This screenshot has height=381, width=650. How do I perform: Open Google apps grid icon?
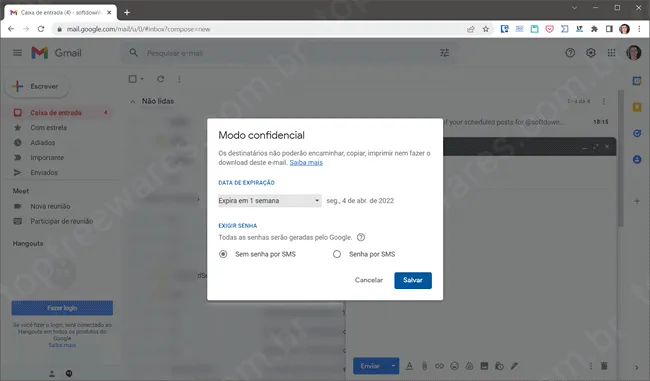tap(611, 53)
